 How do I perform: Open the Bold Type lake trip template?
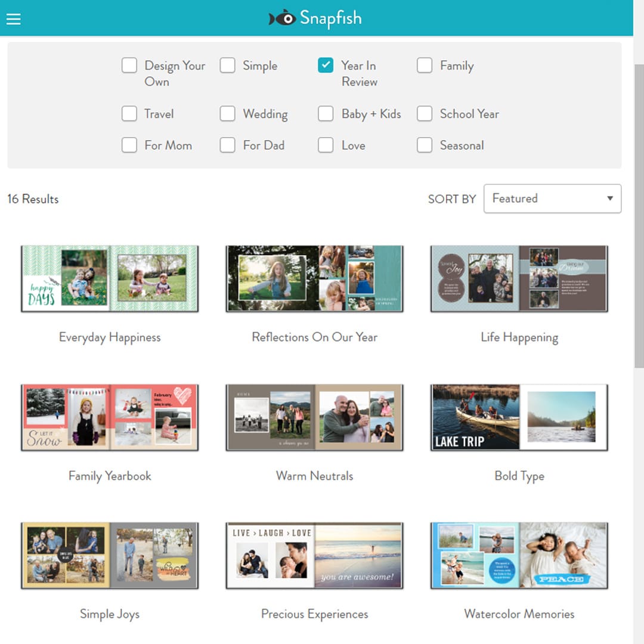[518, 417]
